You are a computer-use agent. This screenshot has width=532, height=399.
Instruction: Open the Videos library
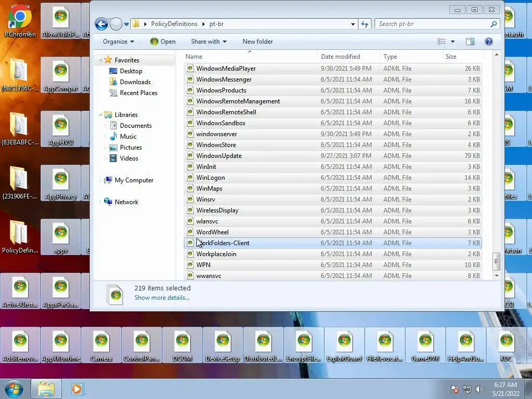coord(129,158)
